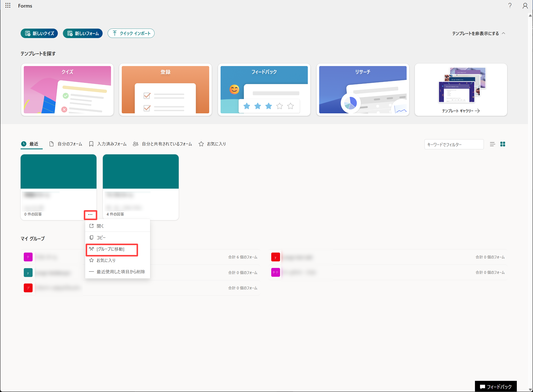Open the group row with 合計 6 個のフォーム

[x=140, y=257]
